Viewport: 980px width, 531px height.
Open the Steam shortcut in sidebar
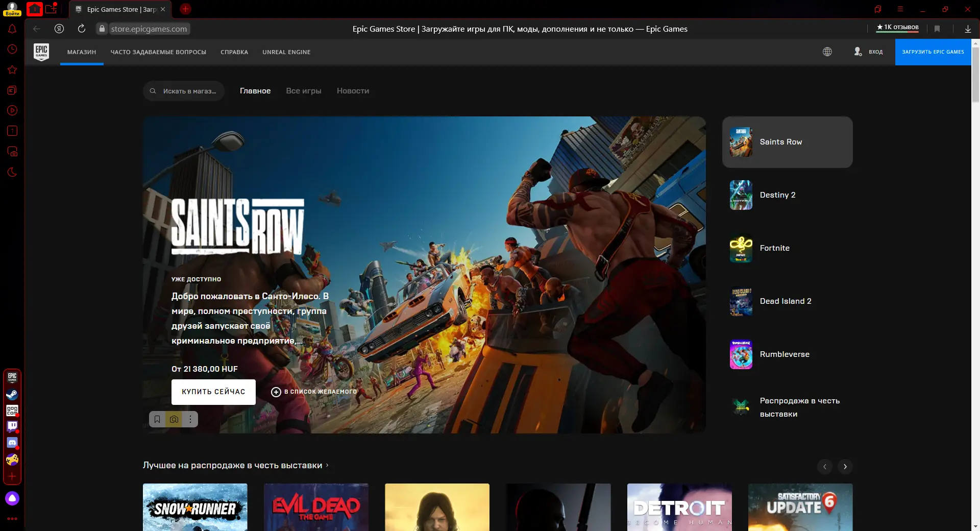(12, 394)
